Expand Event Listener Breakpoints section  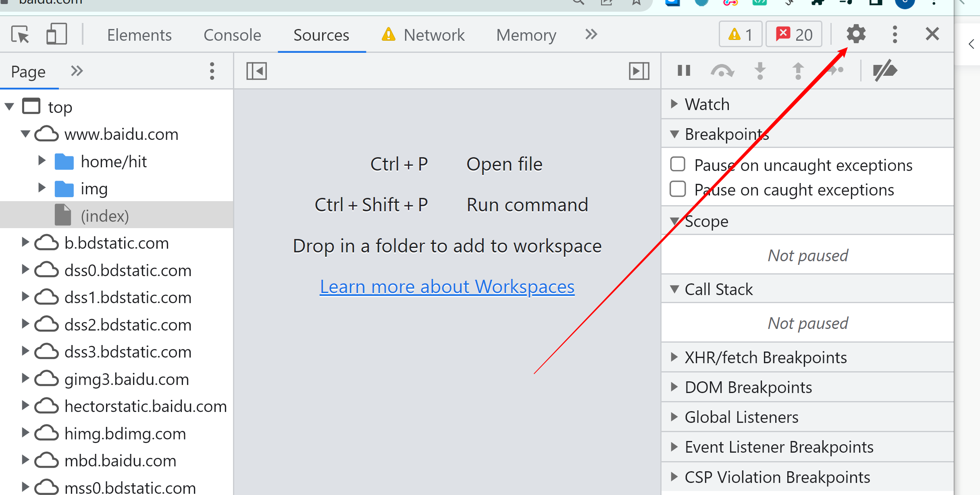(x=674, y=447)
